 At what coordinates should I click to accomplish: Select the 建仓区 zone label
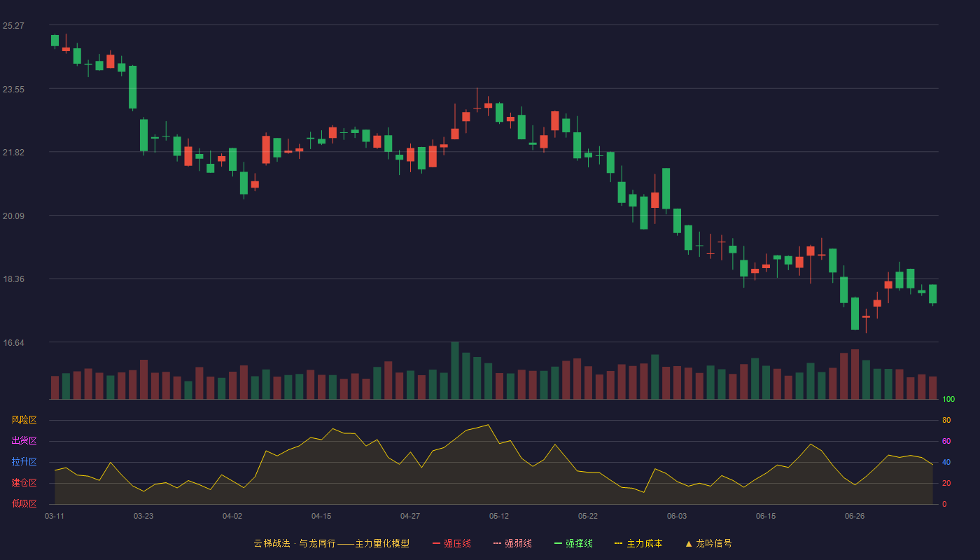[x=24, y=483]
